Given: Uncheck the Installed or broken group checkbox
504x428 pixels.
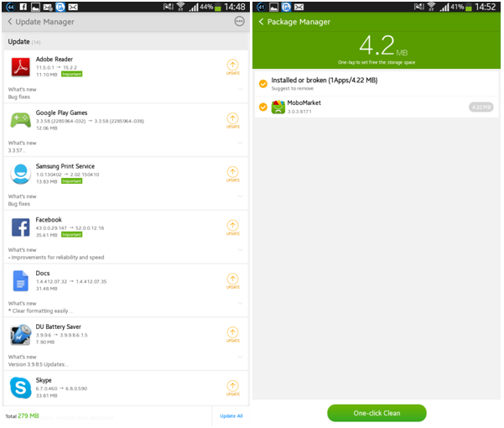Looking at the screenshot, I should click(263, 84).
